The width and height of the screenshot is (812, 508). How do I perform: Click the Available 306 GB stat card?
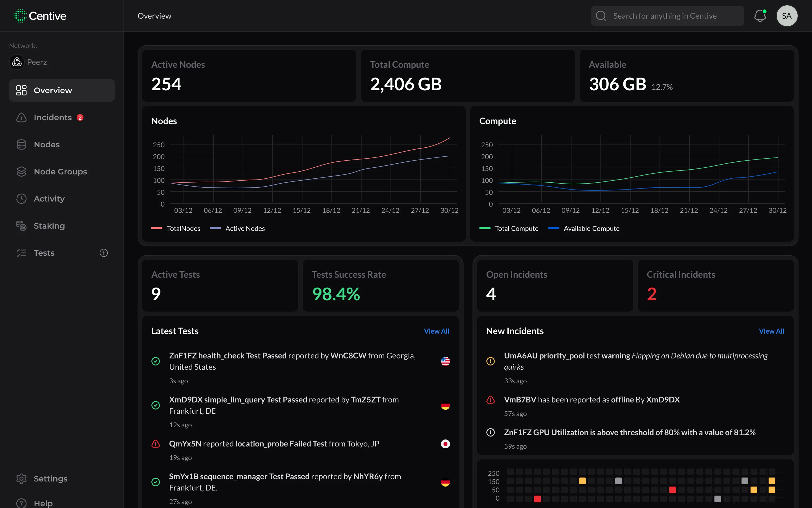coord(687,76)
